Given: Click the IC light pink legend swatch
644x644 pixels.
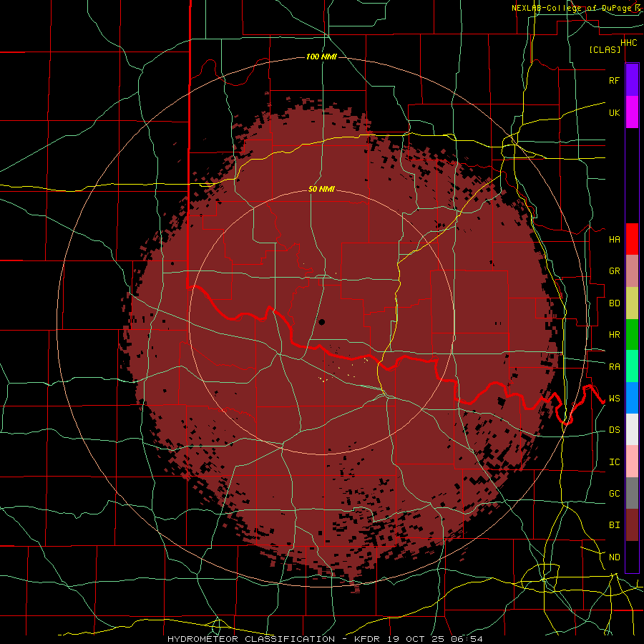Looking at the screenshot, I should coord(632,462).
